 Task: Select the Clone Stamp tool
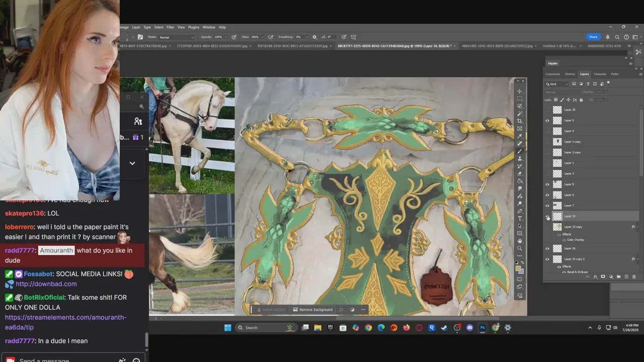pyautogui.click(x=520, y=158)
